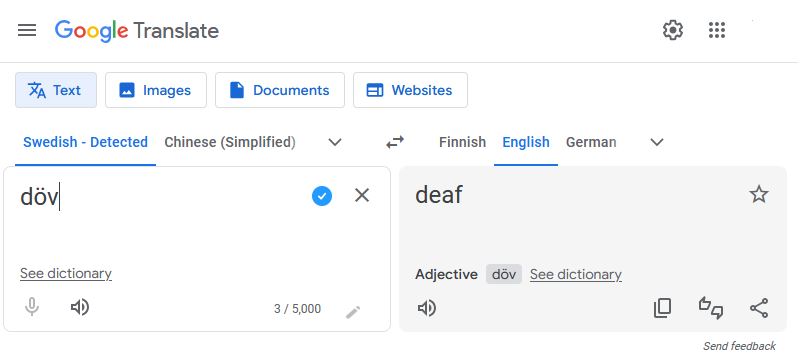Image resolution: width=800 pixels, height=362 pixels.
Task: Open Settings gear icon
Action: click(x=672, y=30)
